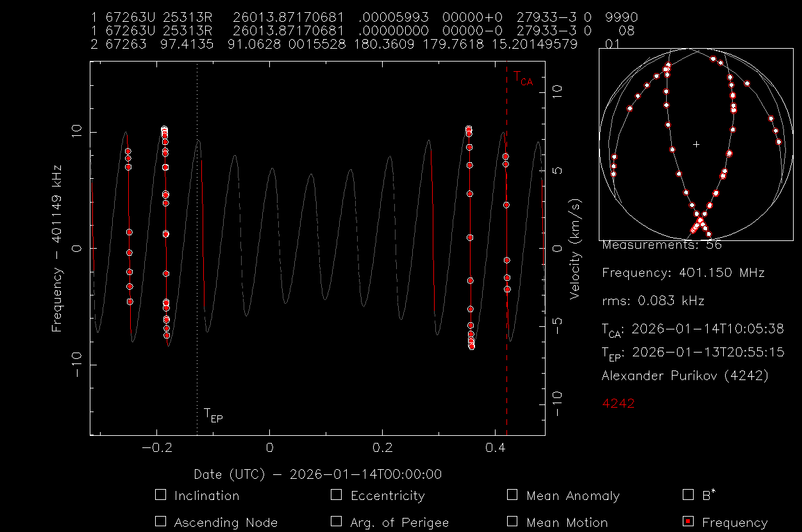Screen dimensions: 802x532
Task: Toggle the Eccentricity fit parameter
Action: [x=336, y=495]
